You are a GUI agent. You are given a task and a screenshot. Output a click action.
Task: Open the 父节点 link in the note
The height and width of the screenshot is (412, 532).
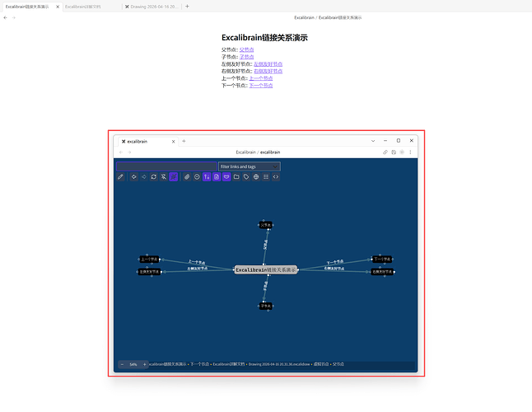(x=246, y=49)
